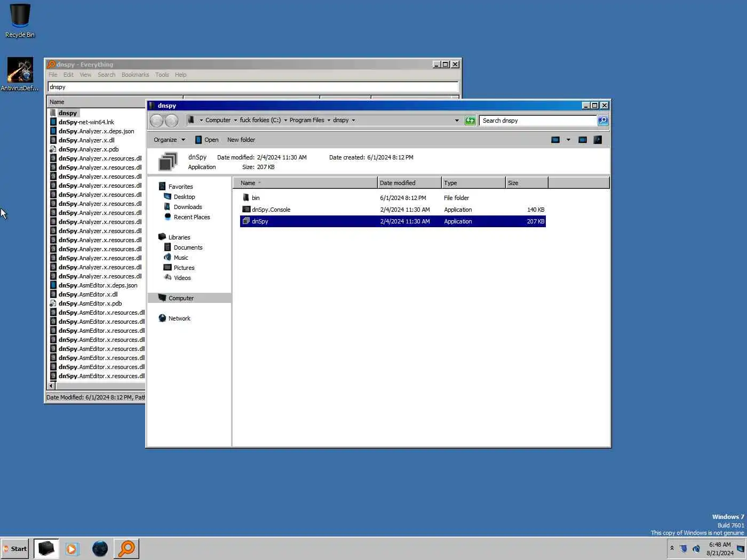The height and width of the screenshot is (560, 747).
Task: Click the dnSpy application icon in file list
Action: [x=246, y=221]
